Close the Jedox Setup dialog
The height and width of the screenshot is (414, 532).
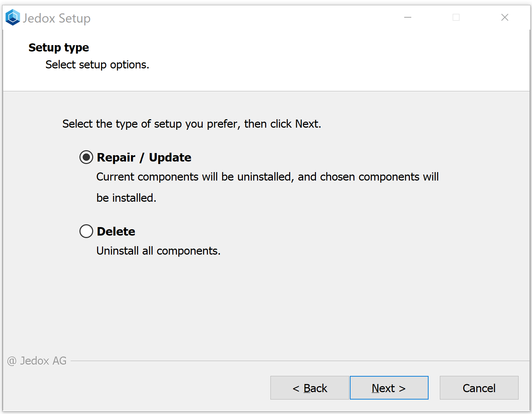coord(505,17)
